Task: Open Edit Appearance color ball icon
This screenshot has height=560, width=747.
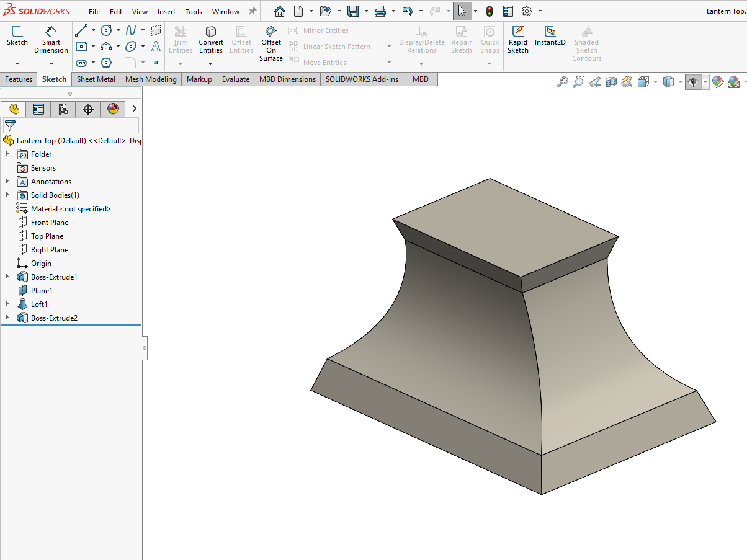Action: [718, 82]
